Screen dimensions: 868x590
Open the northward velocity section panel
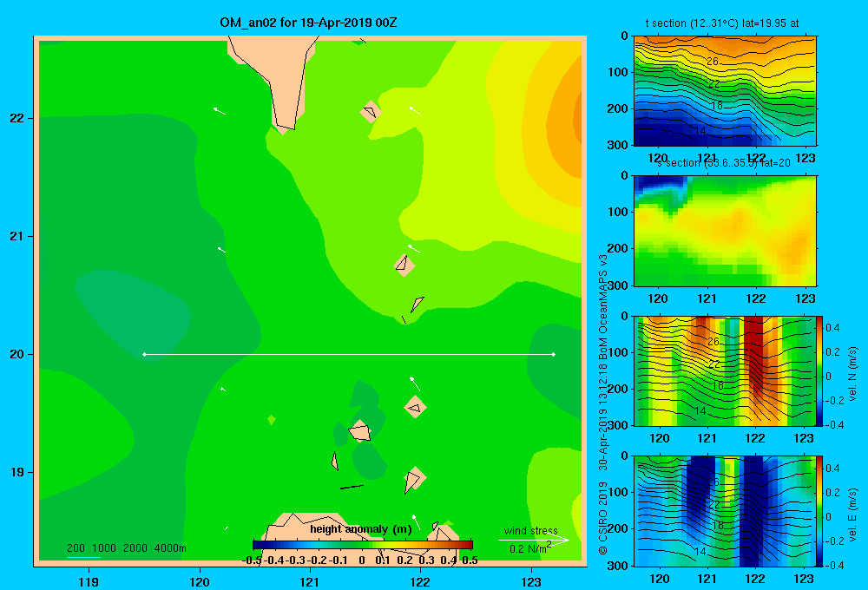point(723,370)
